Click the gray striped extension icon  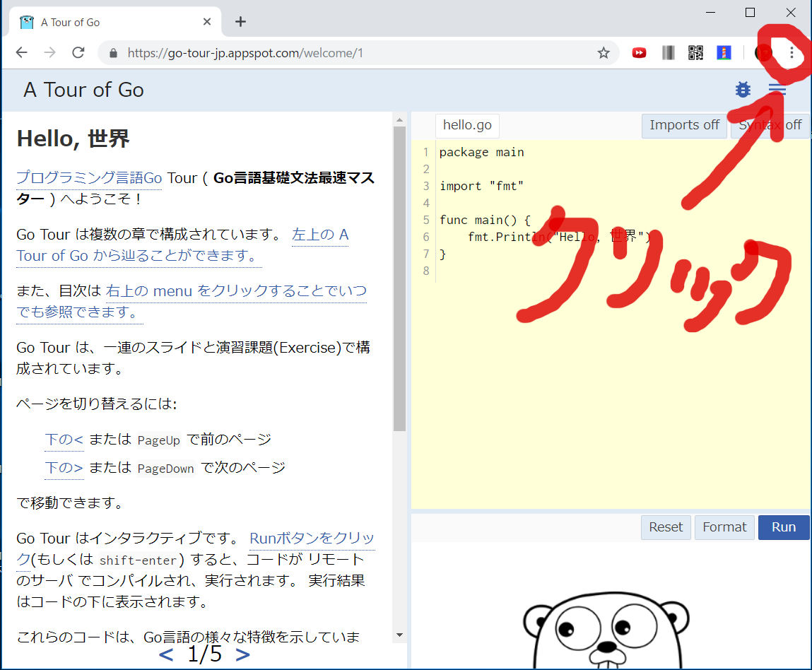pyautogui.click(x=668, y=53)
